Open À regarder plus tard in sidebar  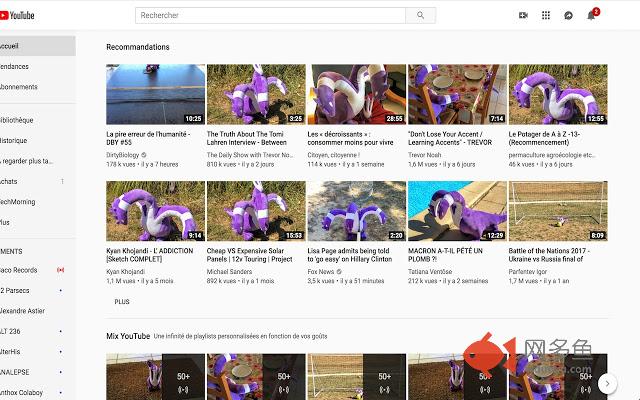tap(38, 161)
